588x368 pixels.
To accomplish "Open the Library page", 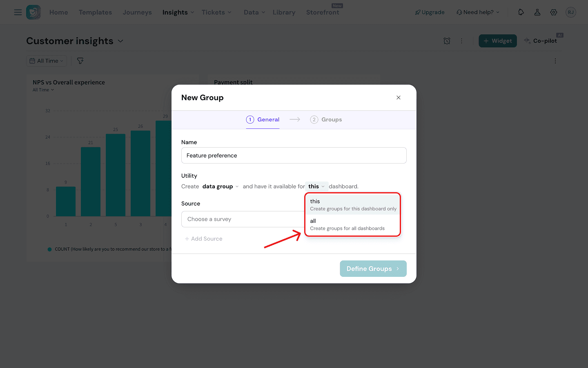I will pyautogui.click(x=284, y=12).
